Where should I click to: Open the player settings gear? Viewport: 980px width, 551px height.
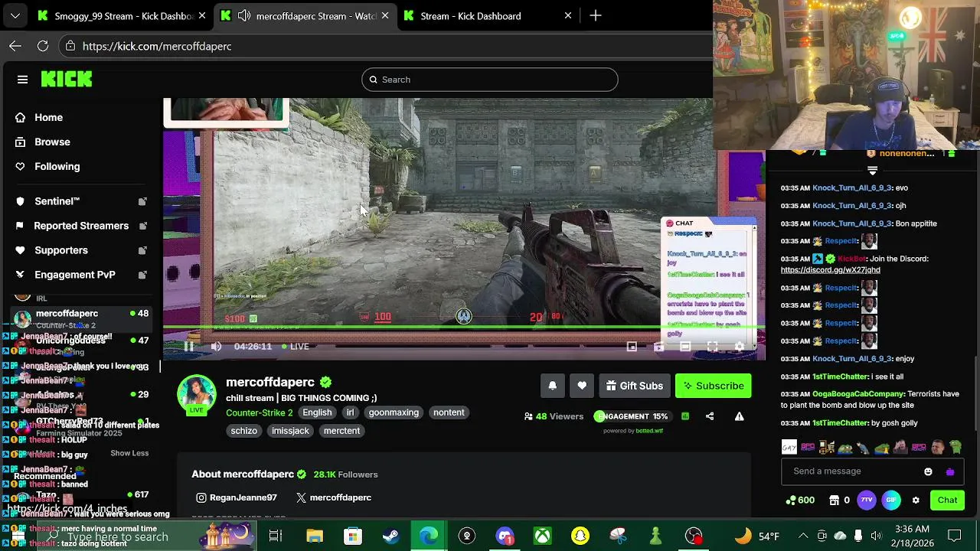[739, 347]
